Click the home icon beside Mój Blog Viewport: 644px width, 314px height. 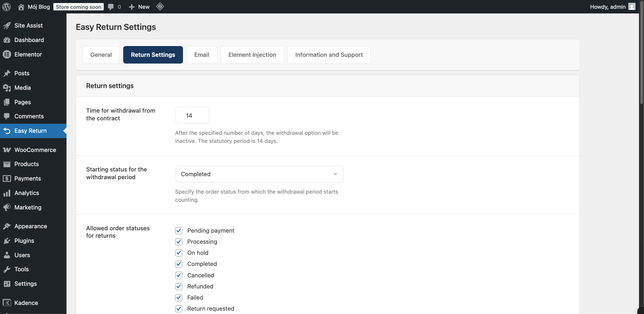coord(21,7)
